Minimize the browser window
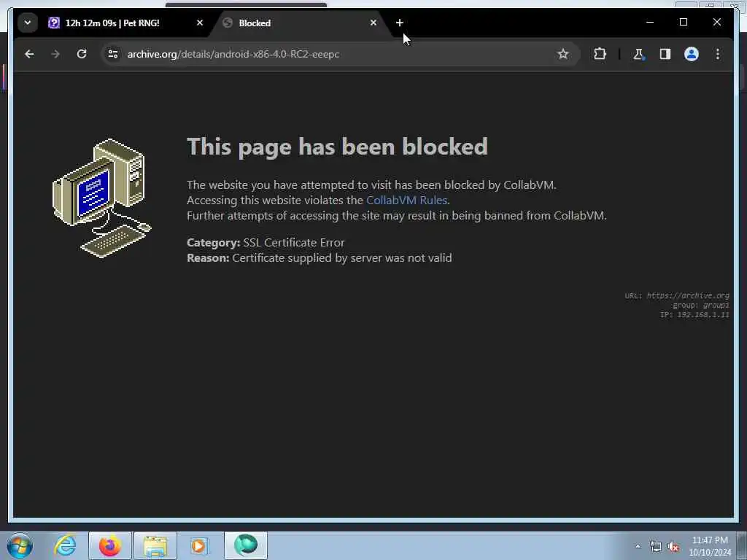Image resolution: width=747 pixels, height=560 pixels. tap(650, 22)
